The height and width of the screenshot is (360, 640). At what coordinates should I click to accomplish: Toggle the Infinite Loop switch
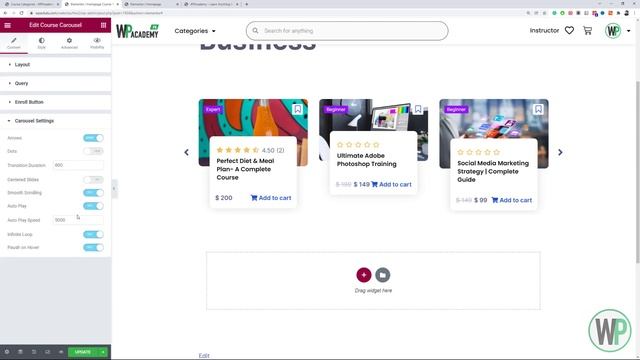tap(93, 234)
